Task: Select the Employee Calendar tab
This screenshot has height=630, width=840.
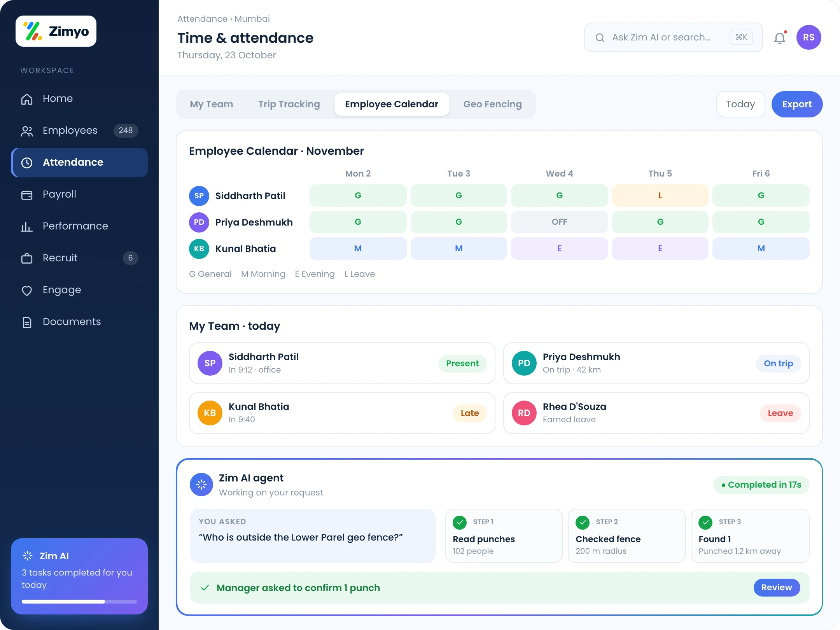Action: pos(392,104)
